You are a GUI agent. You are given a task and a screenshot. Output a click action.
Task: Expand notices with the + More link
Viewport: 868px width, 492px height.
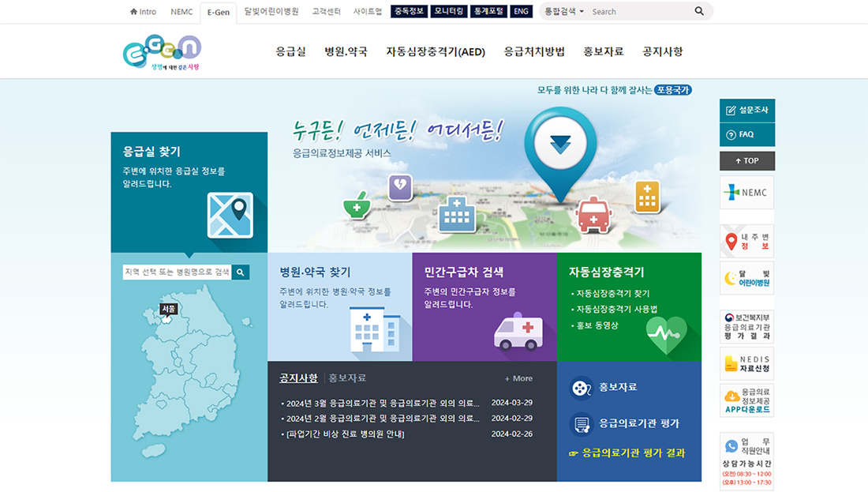click(x=517, y=378)
